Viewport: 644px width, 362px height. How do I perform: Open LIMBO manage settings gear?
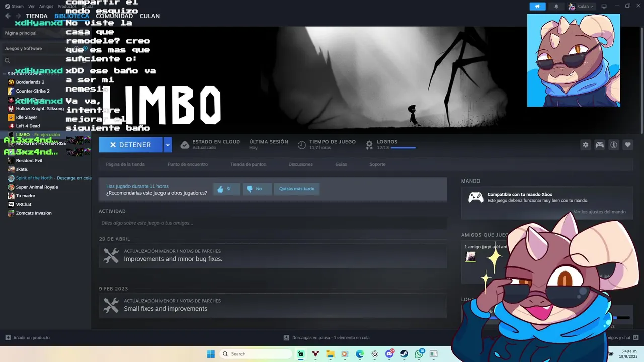585,145
